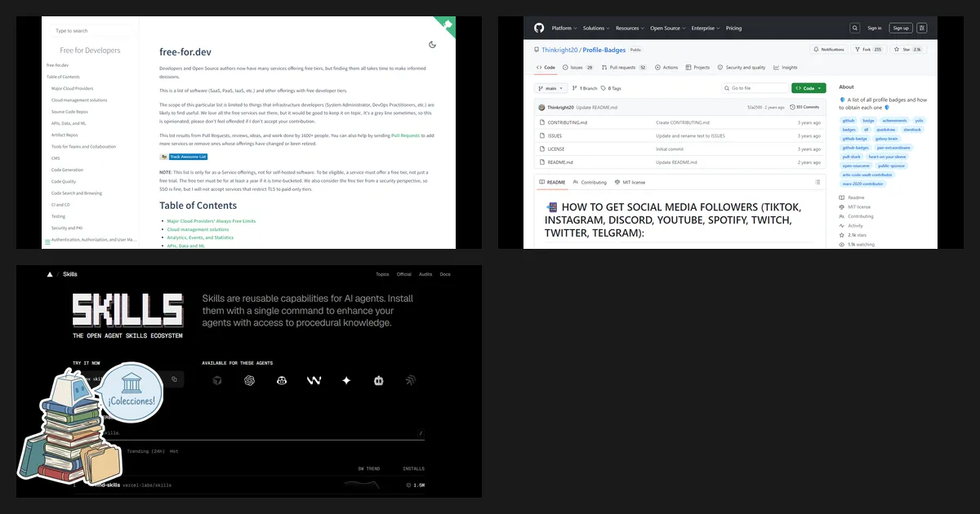Open the green Code dropdown button
This screenshot has height=514, width=980.
(808, 88)
